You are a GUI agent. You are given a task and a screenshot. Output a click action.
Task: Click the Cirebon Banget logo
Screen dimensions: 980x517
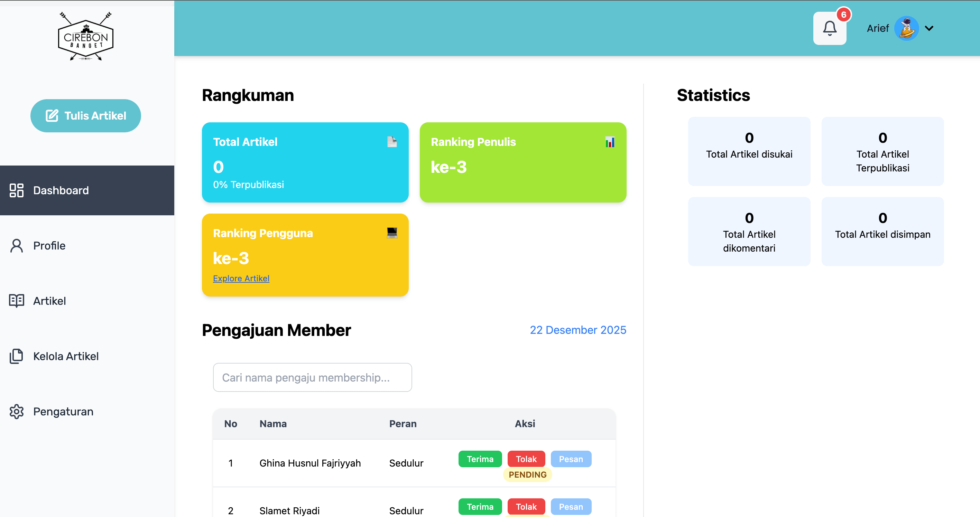86,37
